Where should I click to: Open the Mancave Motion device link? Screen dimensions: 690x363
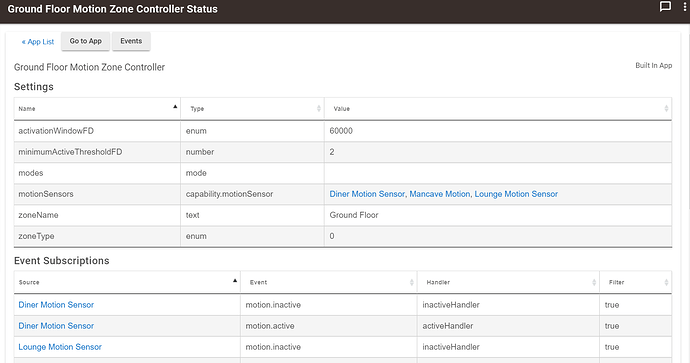(440, 194)
